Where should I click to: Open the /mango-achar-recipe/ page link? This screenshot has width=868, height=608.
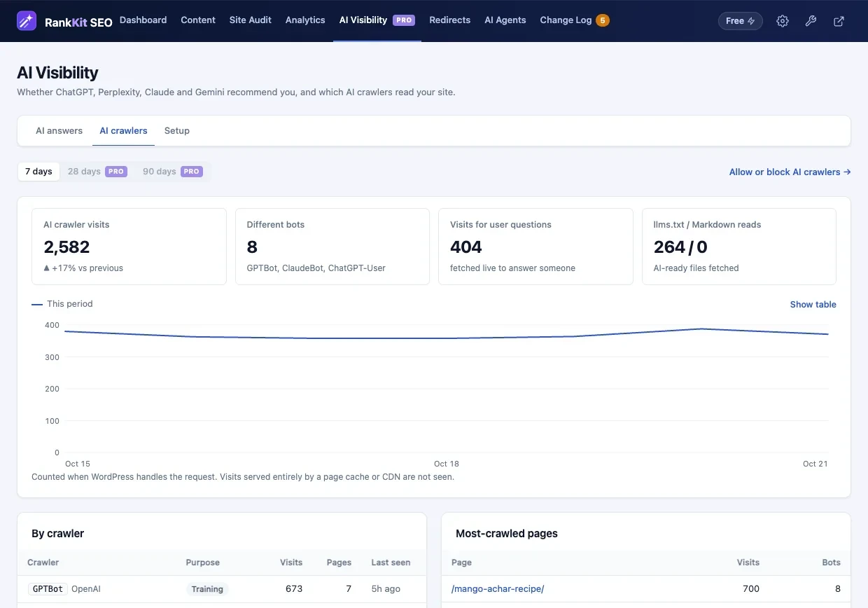coord(498,589)
